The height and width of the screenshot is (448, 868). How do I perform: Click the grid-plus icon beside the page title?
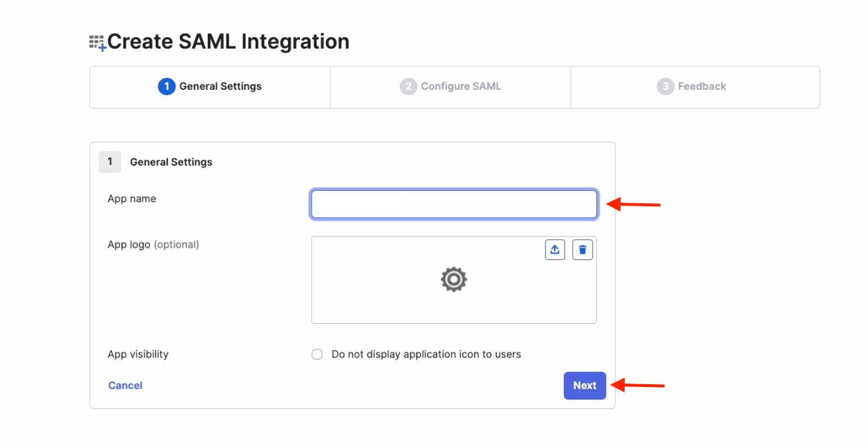coord(97,43)
